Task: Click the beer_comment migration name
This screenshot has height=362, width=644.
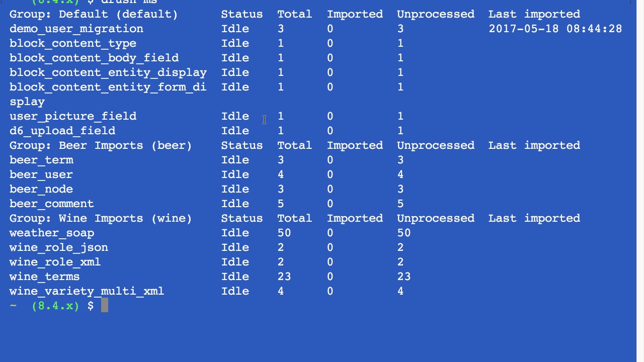Action: pyautogui.click(x=51, y=204)
